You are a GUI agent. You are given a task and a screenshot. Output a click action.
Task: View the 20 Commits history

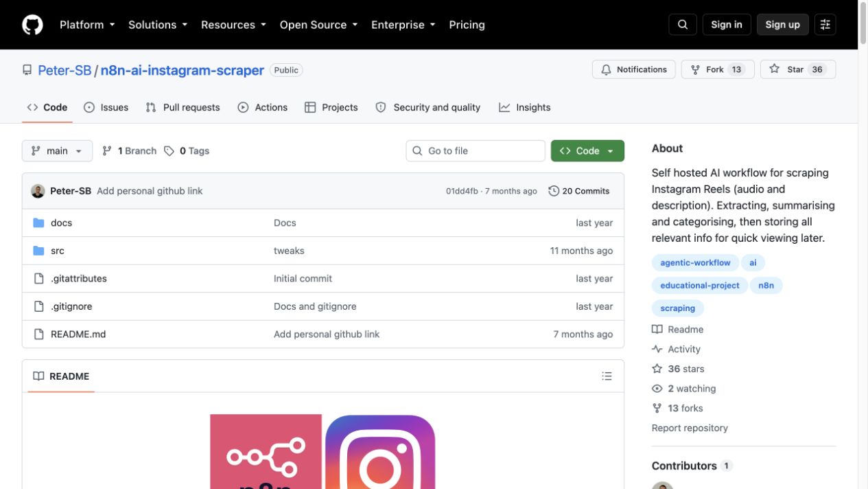[579, 191]
